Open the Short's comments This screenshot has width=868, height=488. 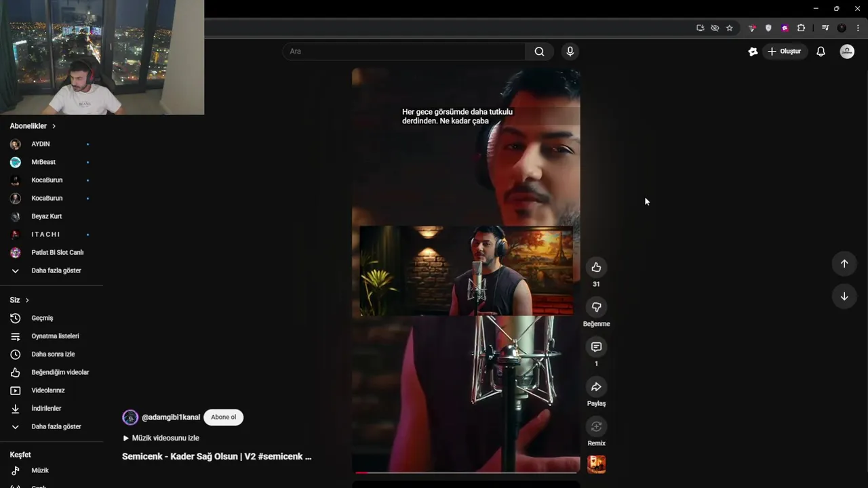tap(596, 347)
